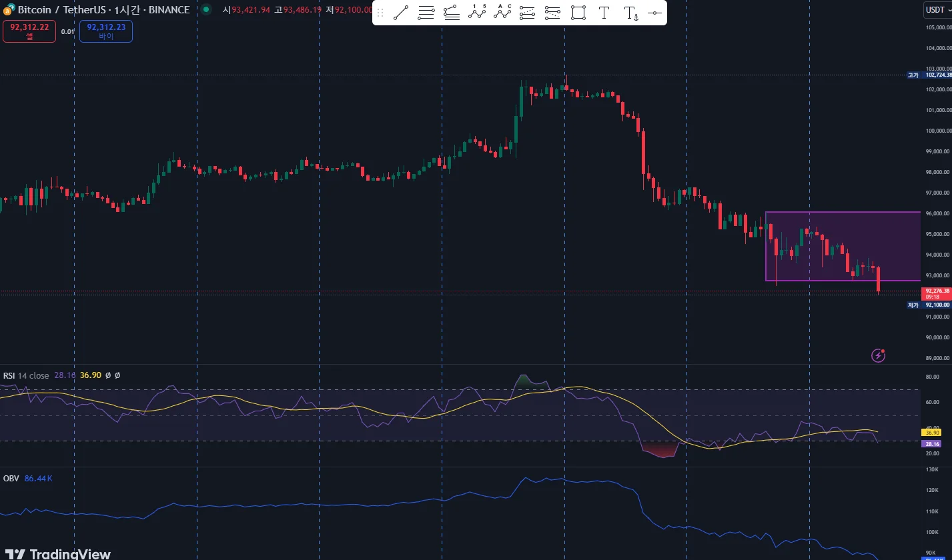
Task: Click the blue buy price button
Action: coord(105,31)
